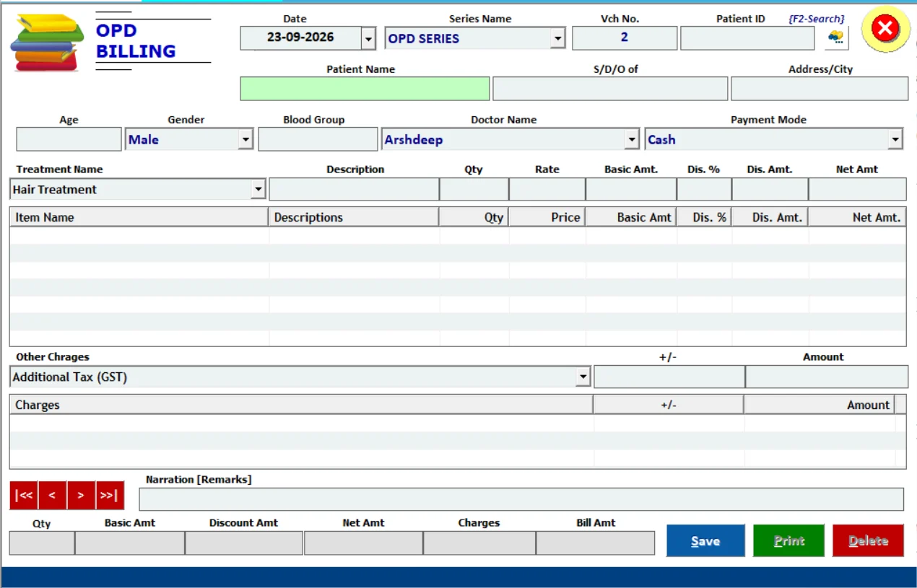Click the Vch No. field showing 2

pyautogui.click(x=625, y=38)
